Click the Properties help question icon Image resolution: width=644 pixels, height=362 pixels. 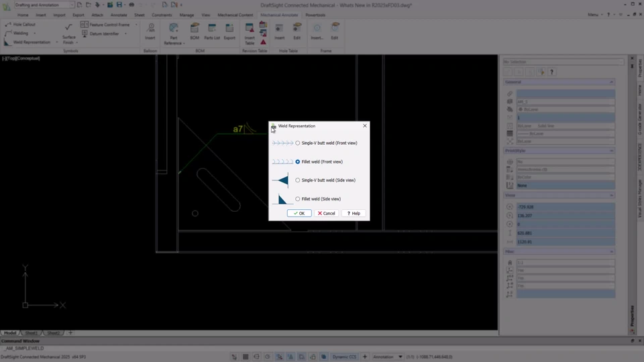(x=551, y=72)
